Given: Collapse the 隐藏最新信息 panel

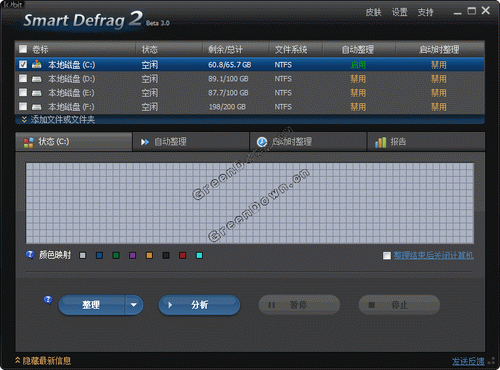Looking at the screenshot, I should pos(43,361).
